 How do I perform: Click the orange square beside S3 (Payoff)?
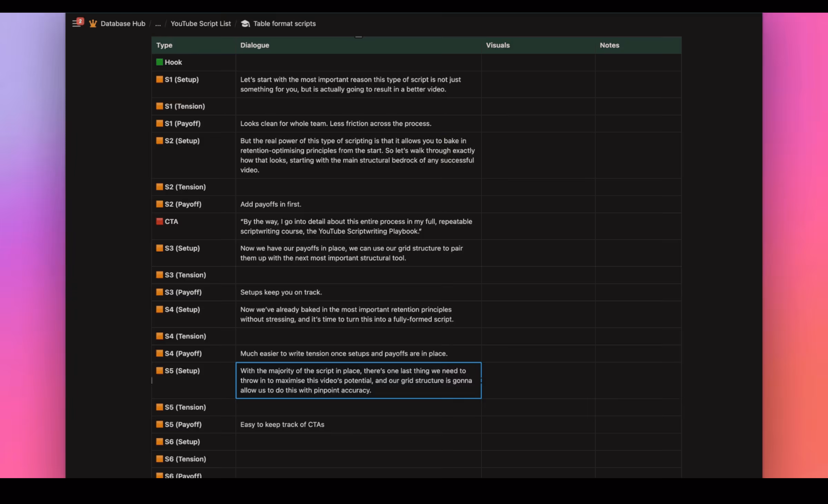(159, 292)
